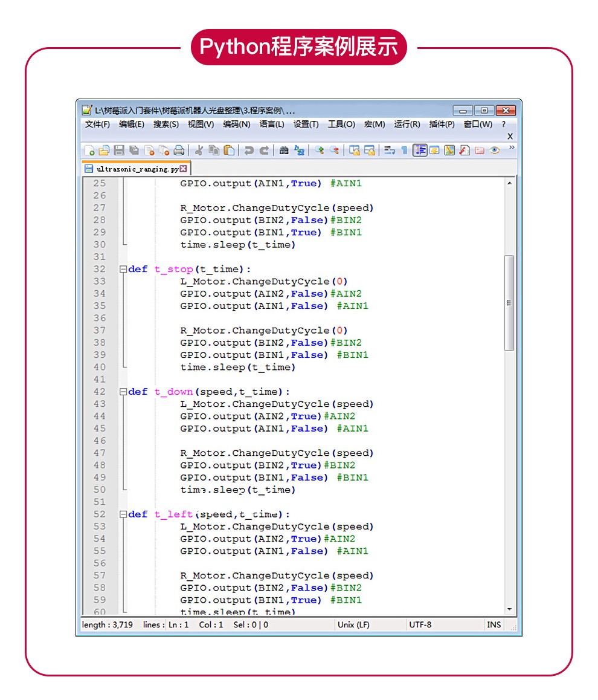This screenshot has height=700, width=598.
Task: Fold the t_left function block
Action: 123,514
